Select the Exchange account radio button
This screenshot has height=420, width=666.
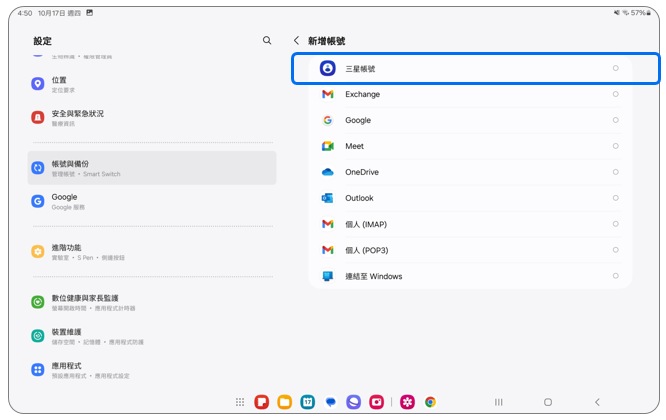615,94
